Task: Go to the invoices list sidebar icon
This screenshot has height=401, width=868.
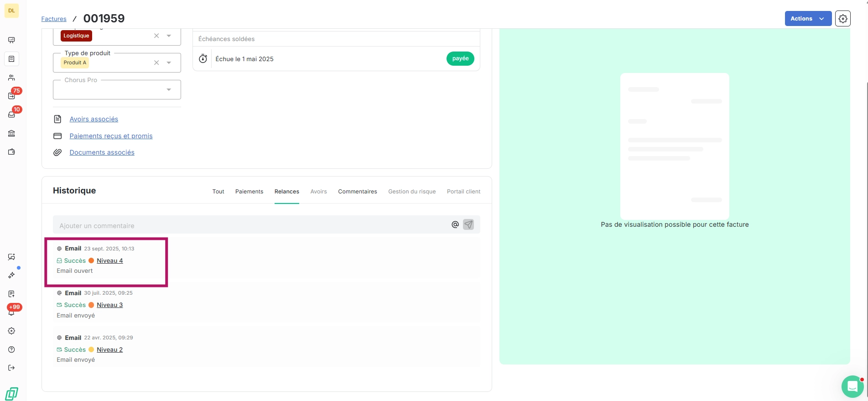Action: coord(11,59)
